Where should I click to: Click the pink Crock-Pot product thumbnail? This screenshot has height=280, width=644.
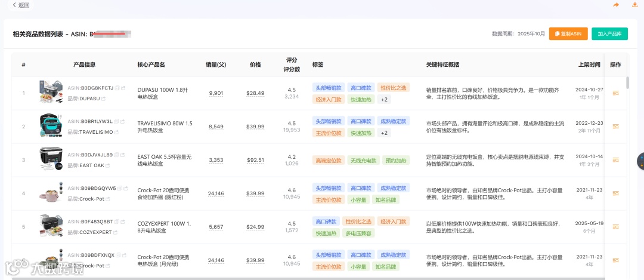pyautogui.click(x=51, y=192)
